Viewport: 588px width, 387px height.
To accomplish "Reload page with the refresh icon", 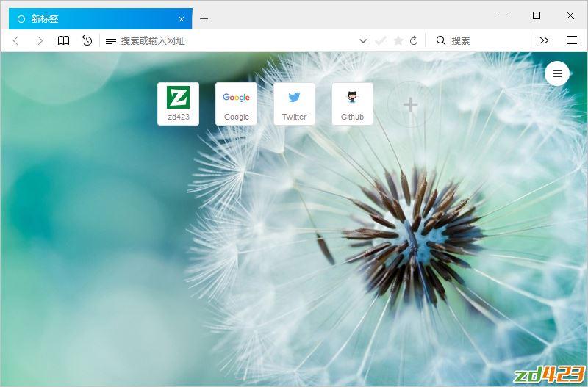I will pos(414,40).
